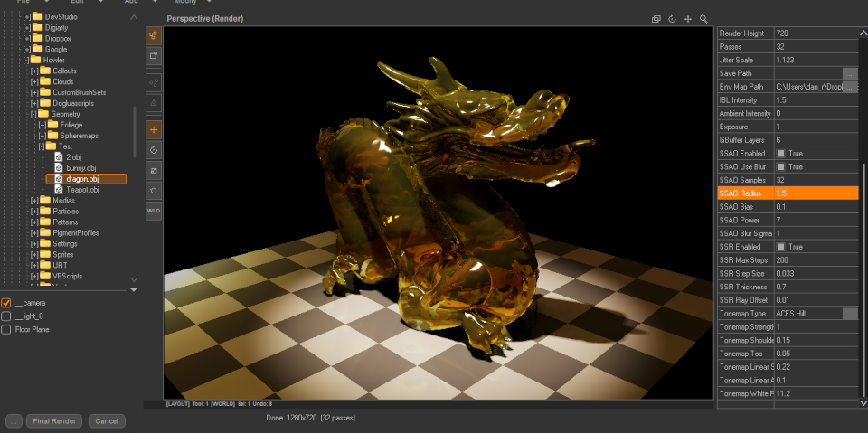
Task: Open the Save Path browse button
Action: (x=850, y=73)
